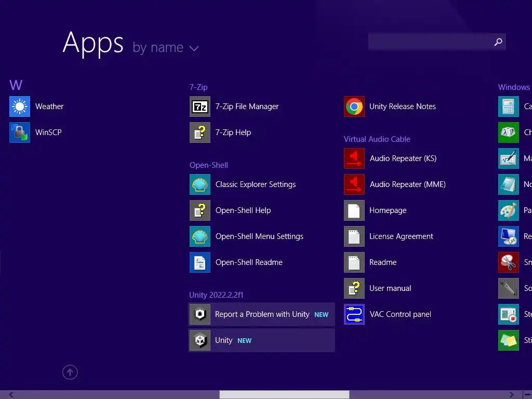Viewport: 532px width, 399px height.
Task: Click the 7-Zip group header
Action: 198,87
